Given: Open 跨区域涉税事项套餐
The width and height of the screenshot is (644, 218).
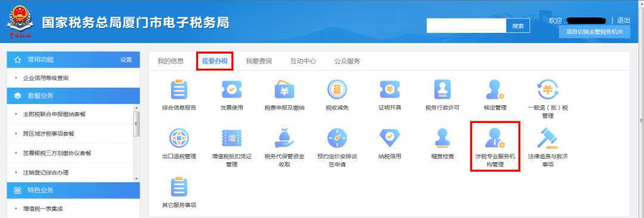Looking at the screenshot, I should [x=48, y=134].
